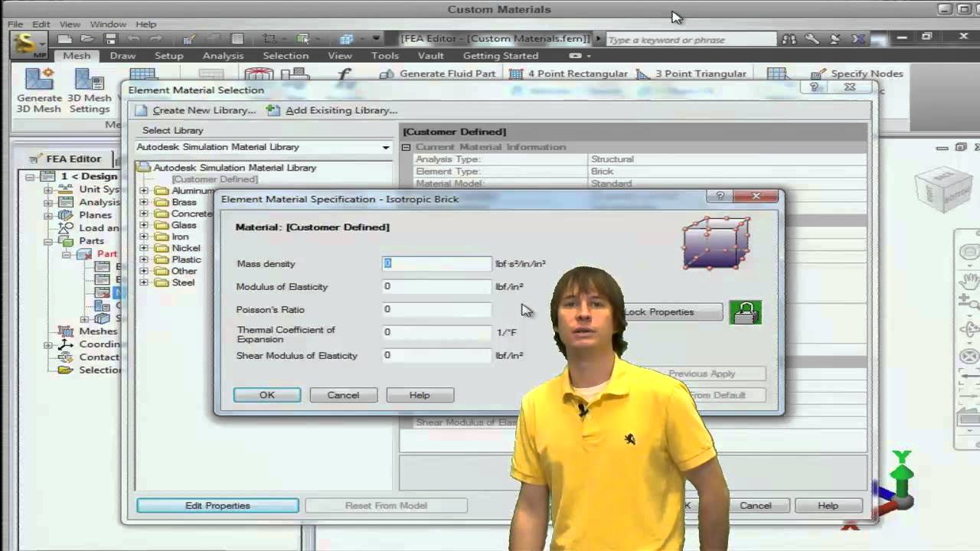Viewport: 980px width, 551px height.
Task: Click the 4 Point Rectangular mesh icon
Action: (x=516, y=73)
